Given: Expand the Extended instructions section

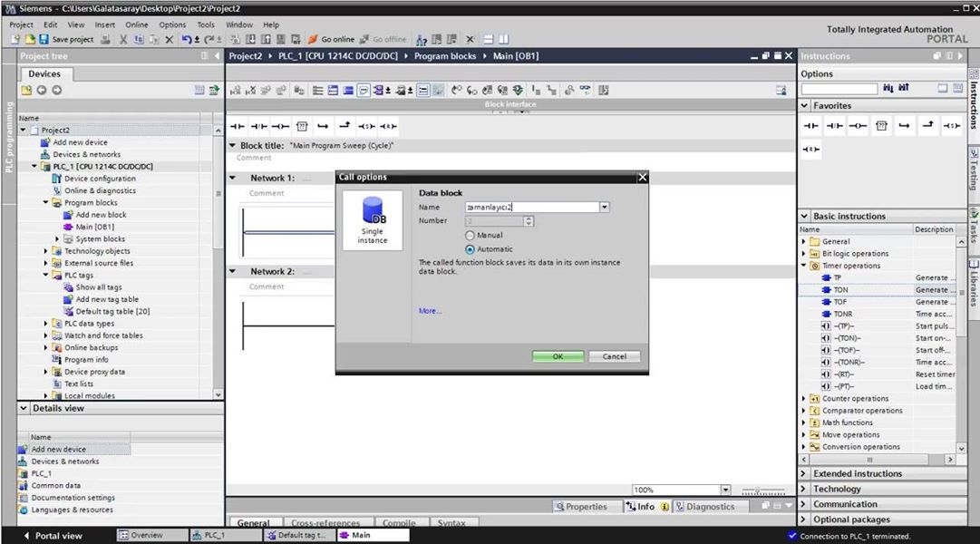Looking at the screenshot, I should 805,474.
